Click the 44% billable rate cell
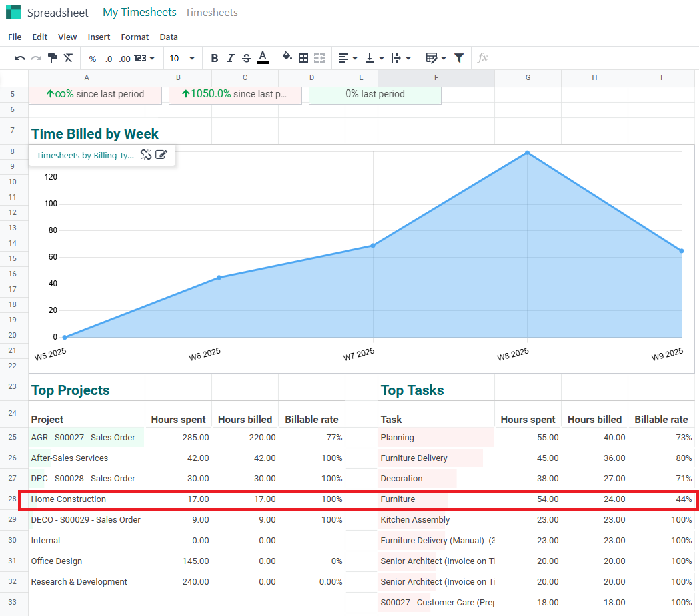 point(661,499)
